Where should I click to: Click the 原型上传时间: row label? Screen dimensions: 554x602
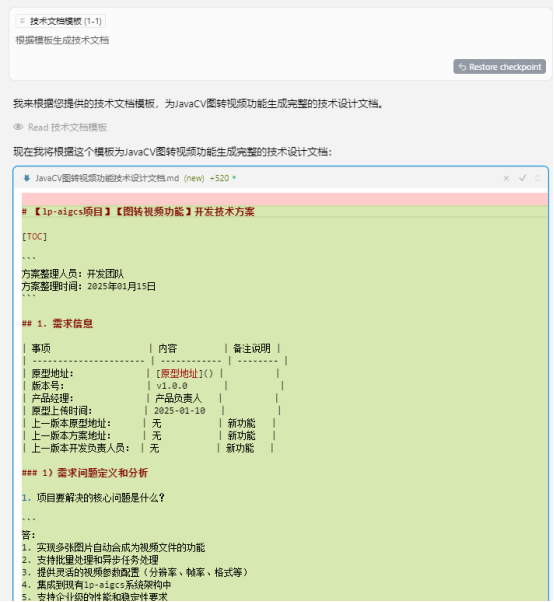click(x=62, y=411)
